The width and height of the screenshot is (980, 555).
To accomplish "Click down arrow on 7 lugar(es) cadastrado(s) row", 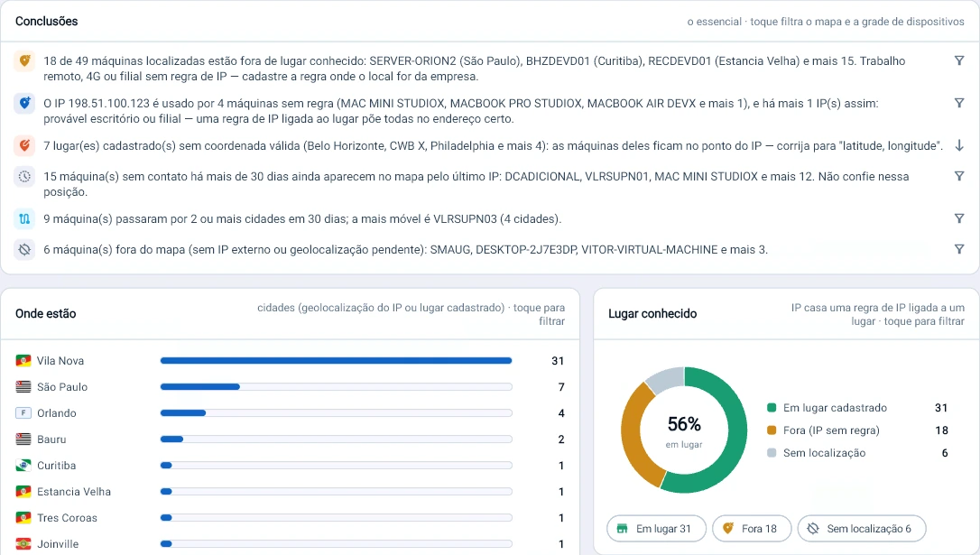I will point(958,145).
